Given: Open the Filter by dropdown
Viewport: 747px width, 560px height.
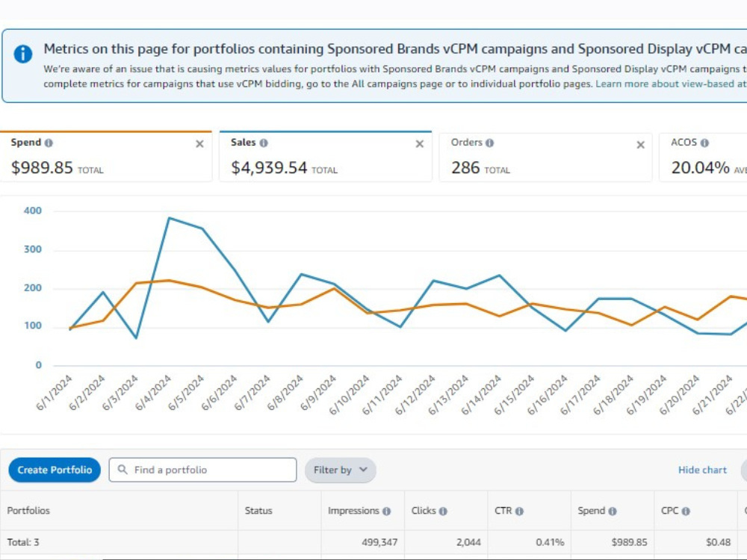Looking at the screenshot, I should 340,470.
